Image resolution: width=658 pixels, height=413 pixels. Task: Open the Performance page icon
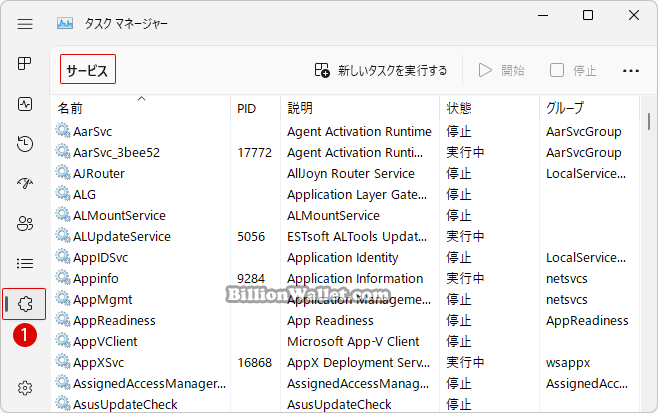(x=25, y=104)
